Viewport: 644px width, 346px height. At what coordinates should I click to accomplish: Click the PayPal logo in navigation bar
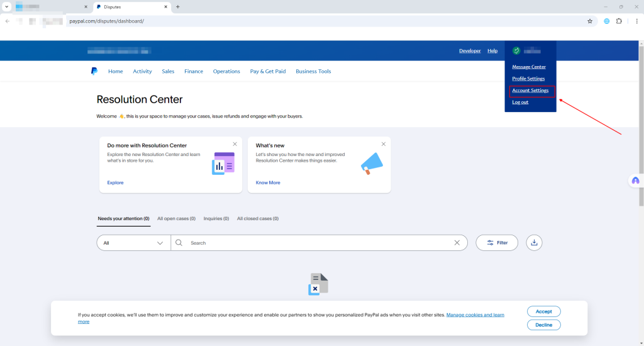pyautogui.click(x=94, y=71)
